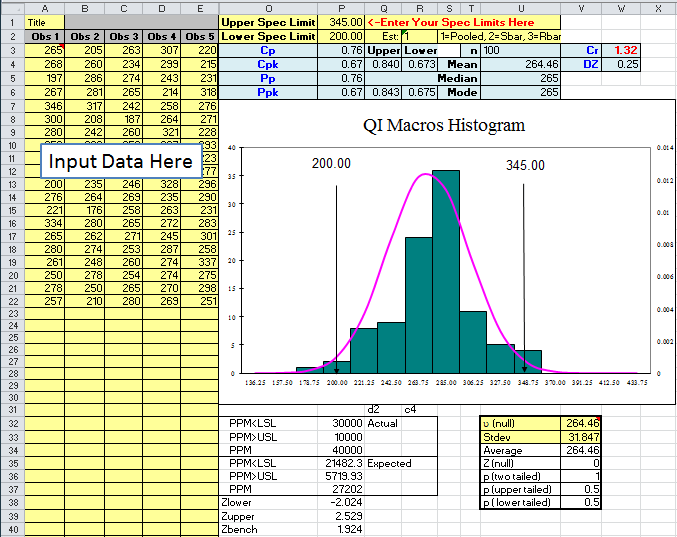Select the p (two tailed) label cell
677x537 pixels.
tap(520, 476)
